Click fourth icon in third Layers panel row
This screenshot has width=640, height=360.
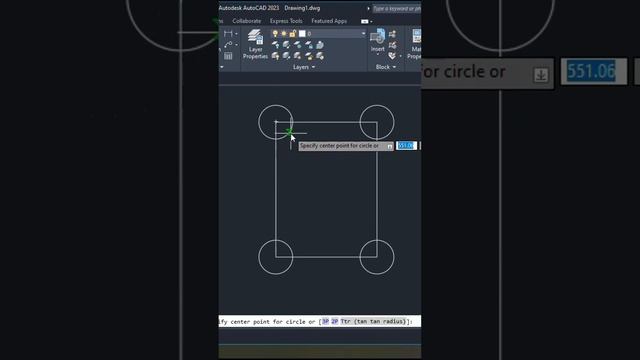click(x=309, y=56)
